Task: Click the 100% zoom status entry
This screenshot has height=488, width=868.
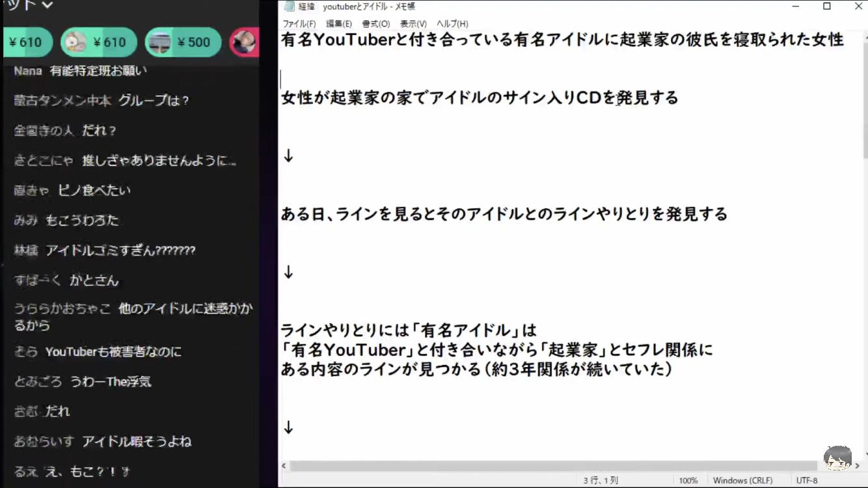Action: point(688,480)
